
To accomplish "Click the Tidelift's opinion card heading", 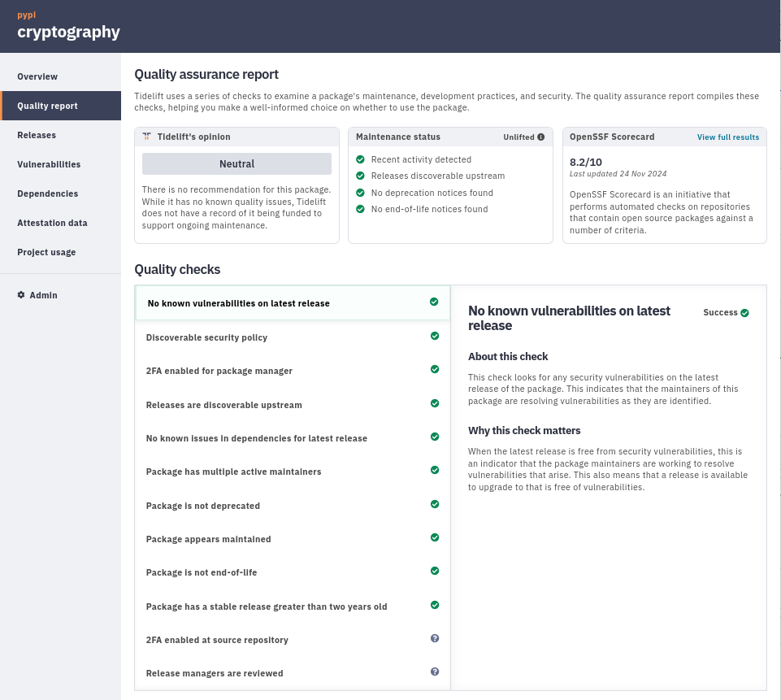I will 193,137.
